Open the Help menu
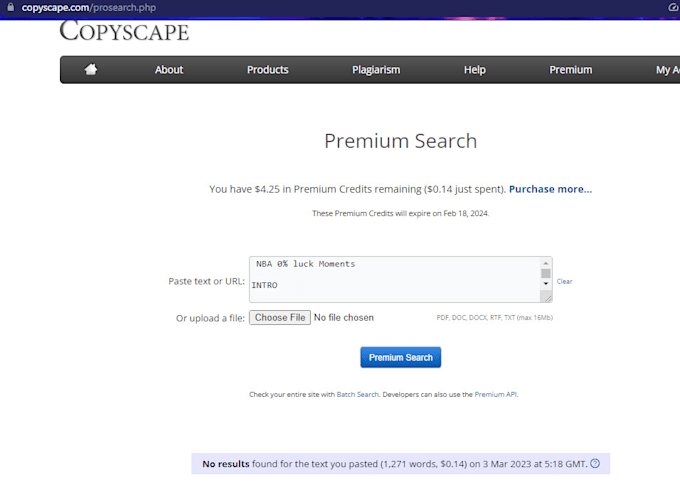The height and width of the screenshot is (485, 680). (x=474, y=70)
